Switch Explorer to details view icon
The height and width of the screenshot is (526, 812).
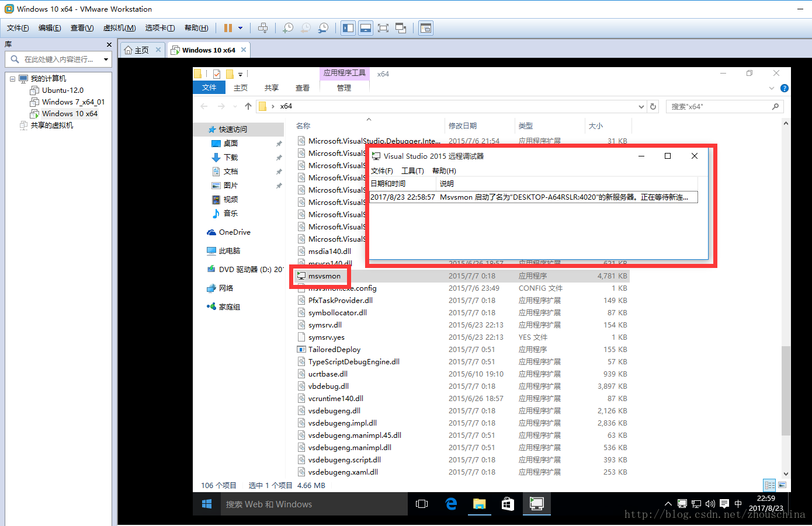[x=770, y=485]
